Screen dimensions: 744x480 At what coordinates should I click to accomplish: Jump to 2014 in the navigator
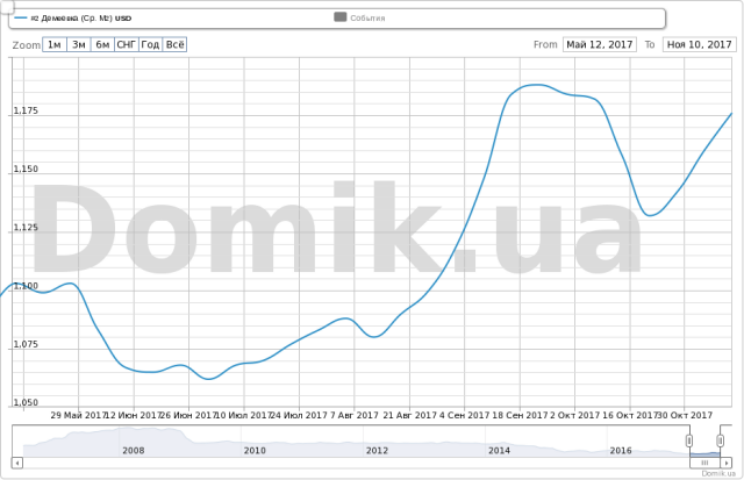click(x=499, y=450)
